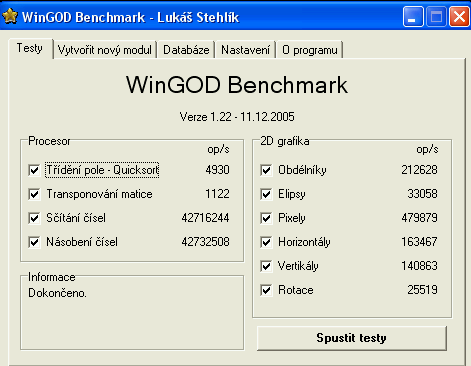This screenshot has width=471, height=366.
Task: Click the Vertikály result 140863
Action: coord(419,266)
